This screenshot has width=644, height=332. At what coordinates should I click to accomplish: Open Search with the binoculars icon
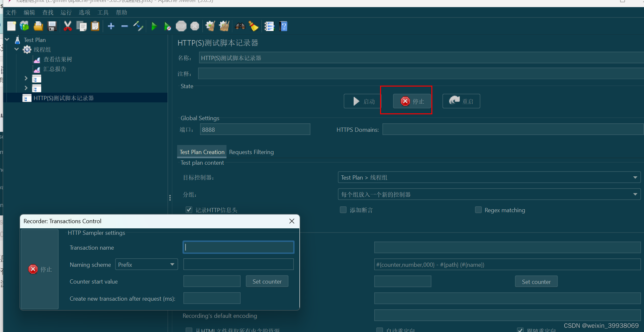(x=240, y=26)
